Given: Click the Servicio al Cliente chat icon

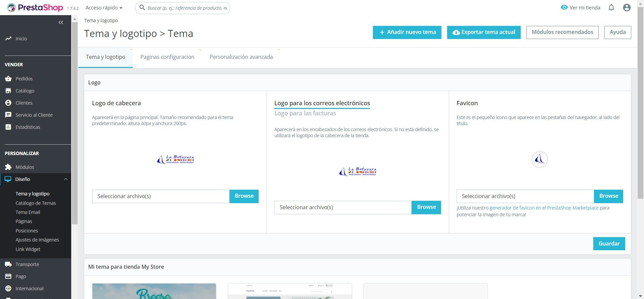Looking at the screenshot, I should [x=8, y=115].
